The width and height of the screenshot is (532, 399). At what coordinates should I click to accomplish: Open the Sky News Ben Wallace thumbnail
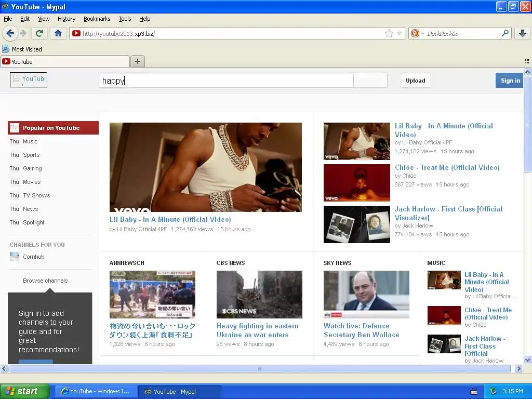coord(366,295)
